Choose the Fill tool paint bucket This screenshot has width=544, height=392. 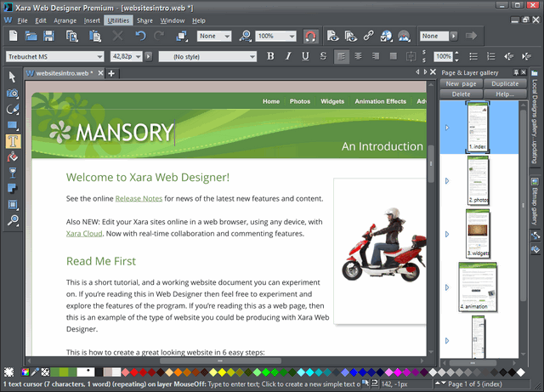point(12,157)
